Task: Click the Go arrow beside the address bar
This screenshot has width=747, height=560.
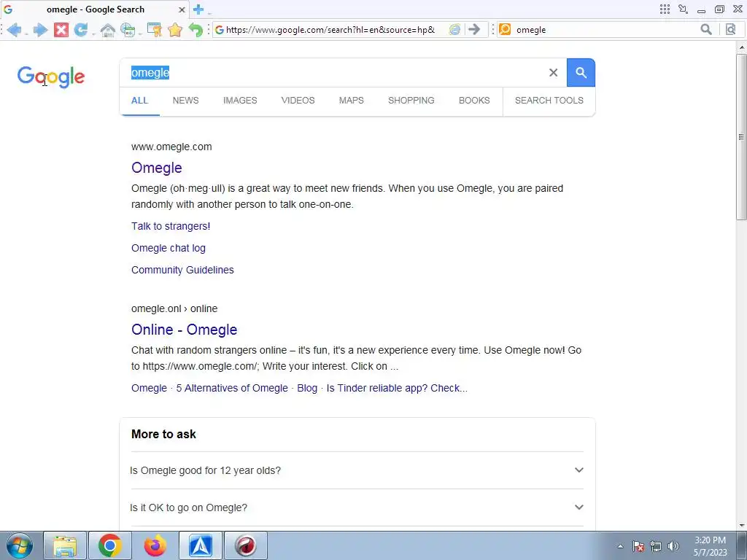Action: click(474, 29)
